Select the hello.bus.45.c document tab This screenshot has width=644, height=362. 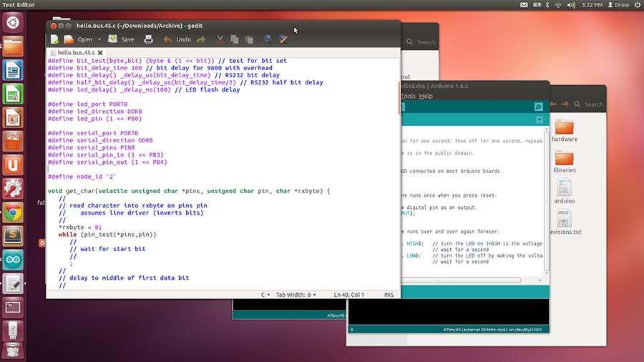point(76,52)
